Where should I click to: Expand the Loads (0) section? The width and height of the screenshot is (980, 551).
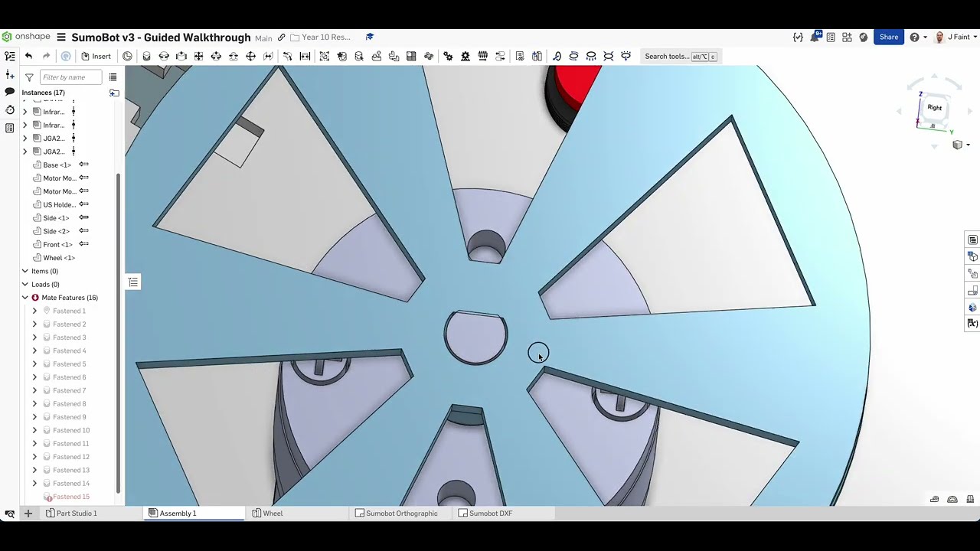coord(25,285)
